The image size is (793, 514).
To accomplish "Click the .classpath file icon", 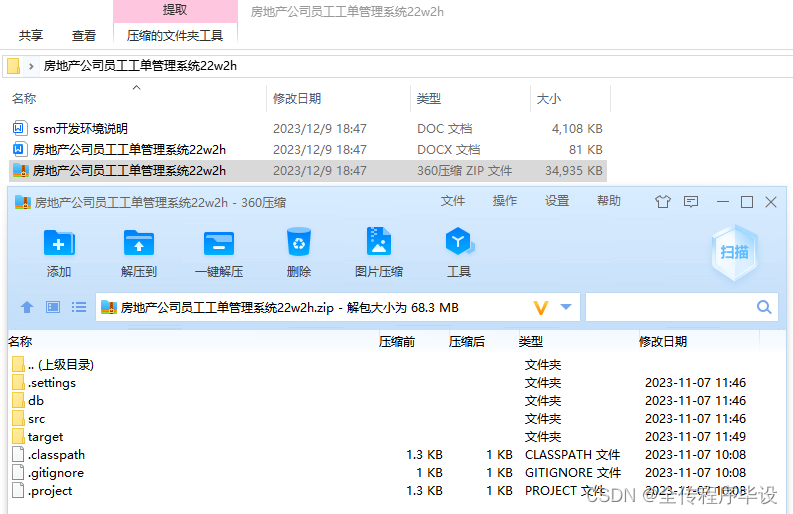I will [18, 454].
